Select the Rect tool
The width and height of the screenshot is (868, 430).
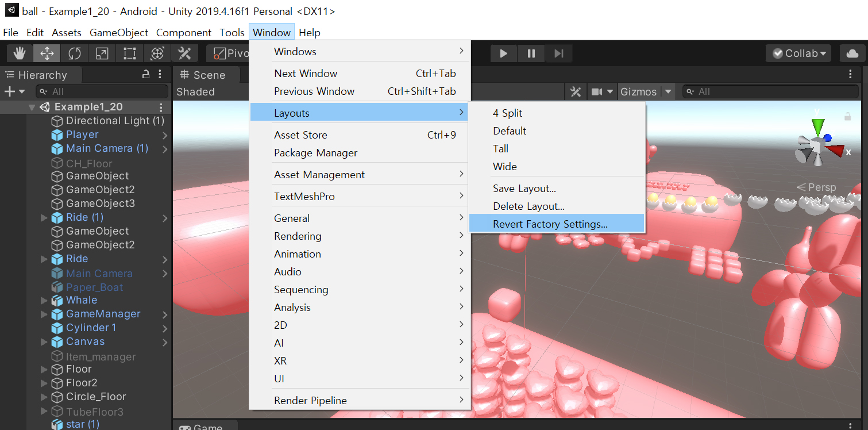click(x=129, y=53)
